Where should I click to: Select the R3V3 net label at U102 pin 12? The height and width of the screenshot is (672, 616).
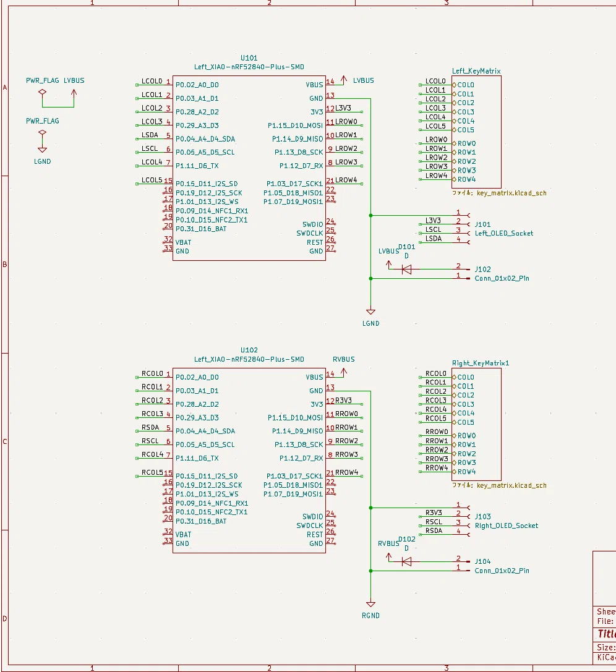pos(344,401)
